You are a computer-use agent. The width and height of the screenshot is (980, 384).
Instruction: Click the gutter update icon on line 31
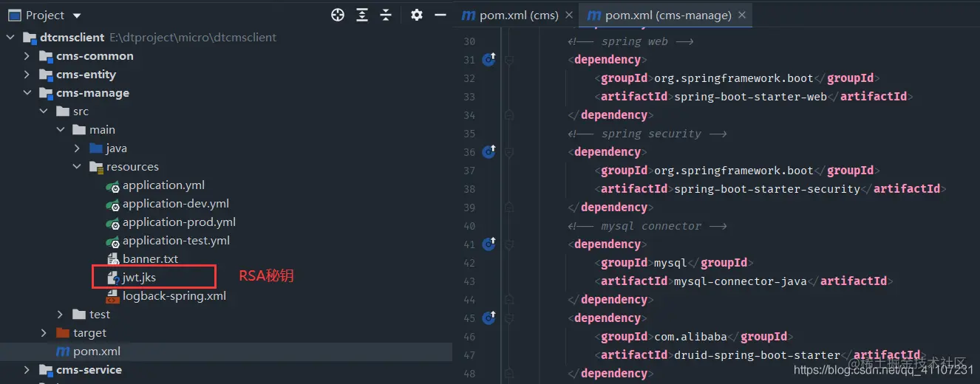[489, 59]
